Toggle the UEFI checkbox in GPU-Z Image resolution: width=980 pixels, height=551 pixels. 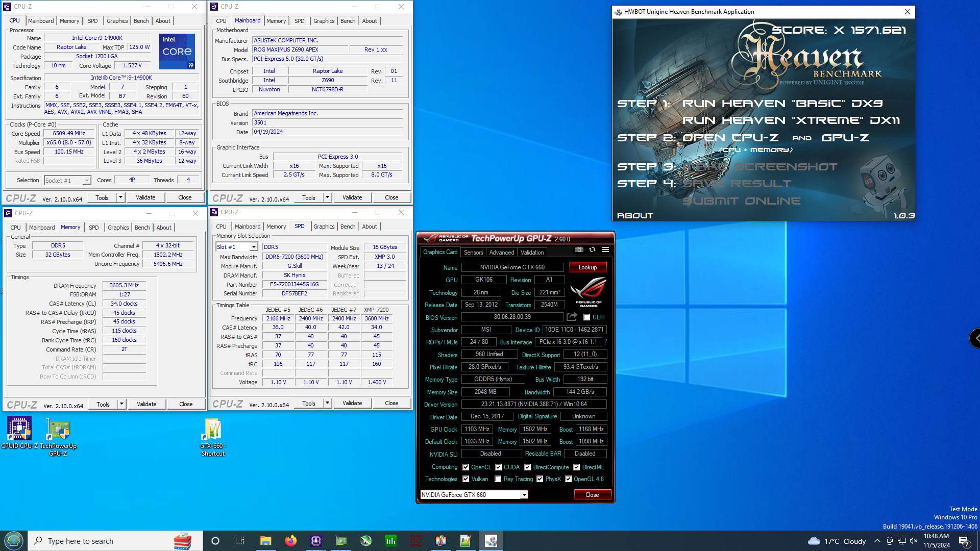click(x=586, y=317)
